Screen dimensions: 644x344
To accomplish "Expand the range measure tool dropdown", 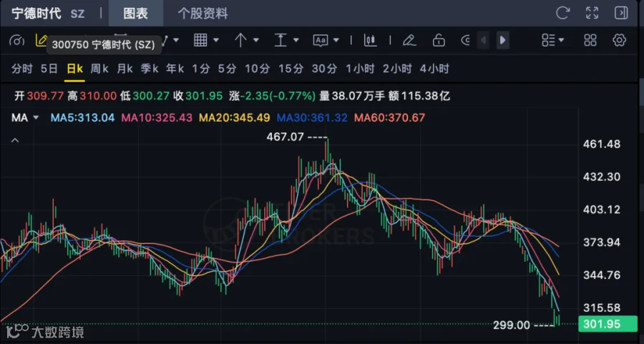I will tap(296, 40).
